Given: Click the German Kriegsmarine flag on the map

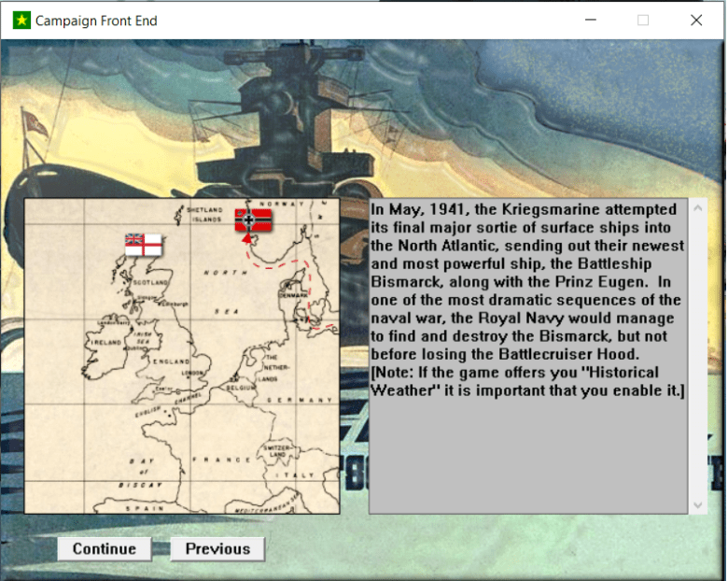Looking at the screenshot, I should pos(253,220).
